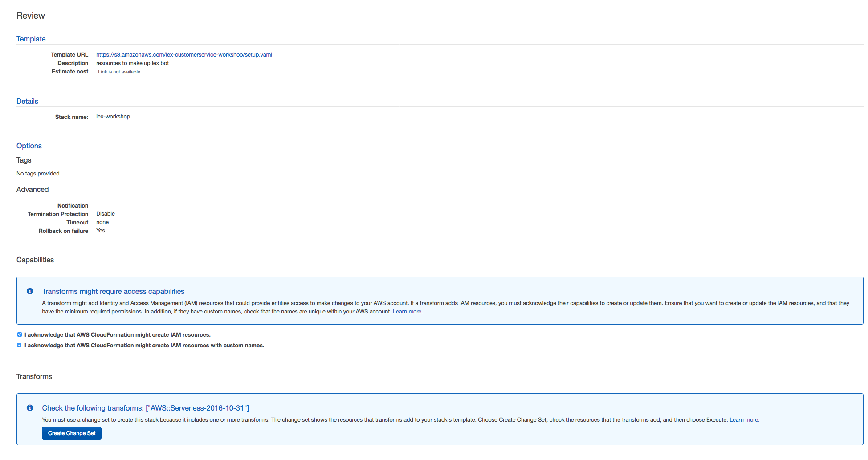The image size is (868, 460).
Task: Click the Advanced subsection heading
Action: pyautogui.click(x=33, y=189)
